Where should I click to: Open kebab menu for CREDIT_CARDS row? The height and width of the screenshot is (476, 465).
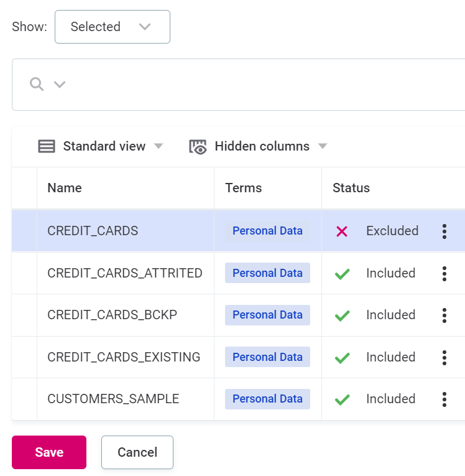coord(444,231)
